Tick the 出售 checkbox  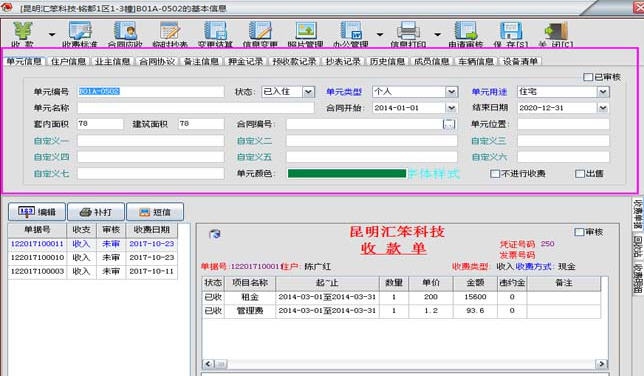click(580, 174)
